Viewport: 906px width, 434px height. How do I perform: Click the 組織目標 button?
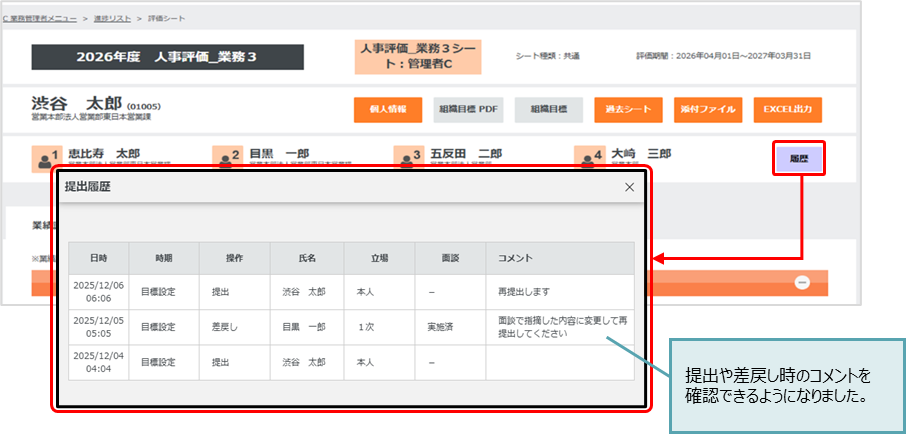(x=547, y=109)
